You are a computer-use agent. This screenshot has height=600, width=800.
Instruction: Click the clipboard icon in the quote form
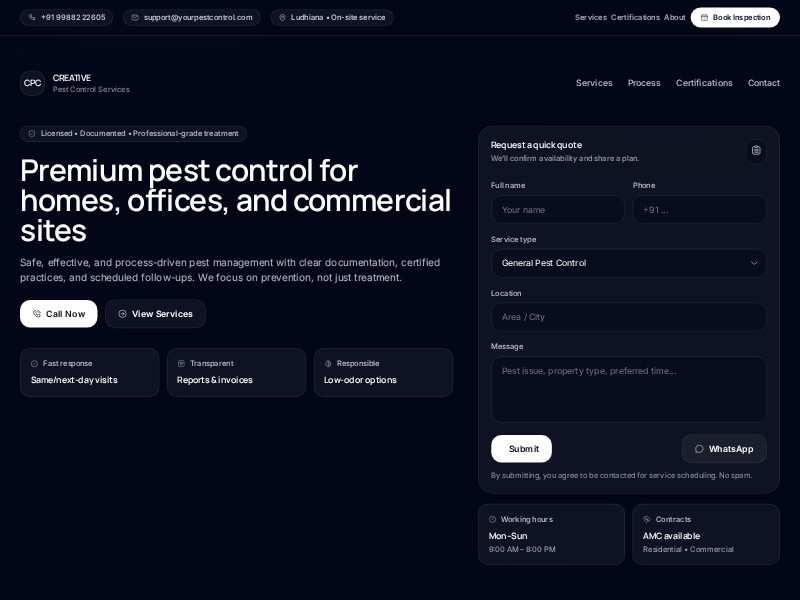click(756, 151)
